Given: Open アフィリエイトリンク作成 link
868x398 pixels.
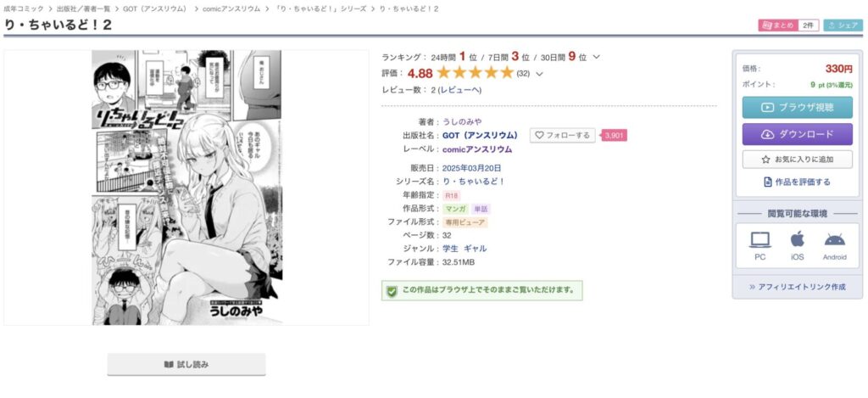Looking at the screenshot, I should [x=797, y=287].
